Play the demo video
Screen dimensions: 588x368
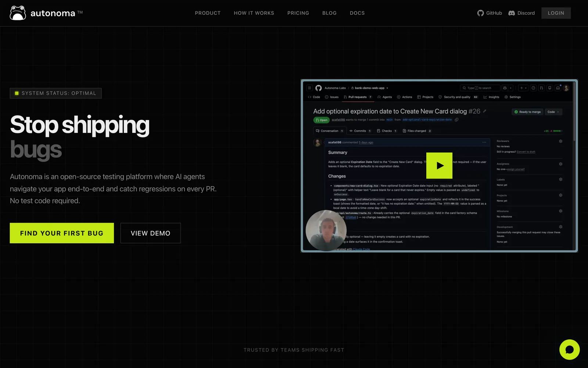(x=439, y=166)
